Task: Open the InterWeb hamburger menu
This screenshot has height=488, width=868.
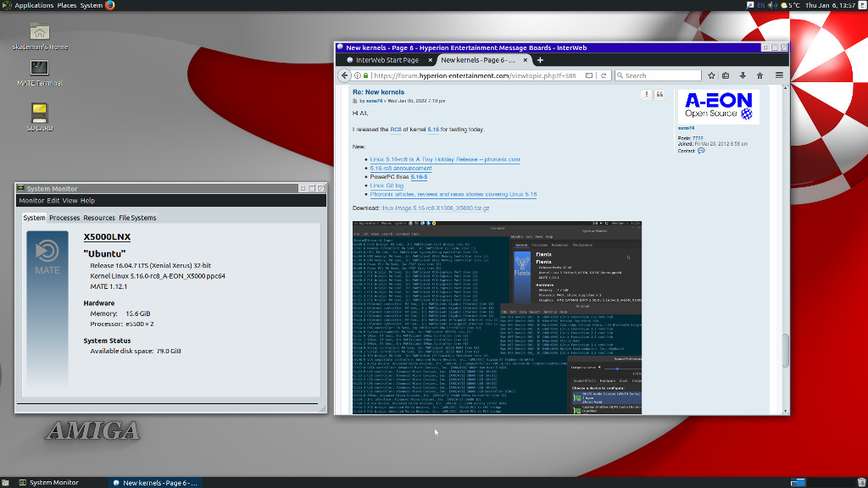Action: (x=779, y=75)
